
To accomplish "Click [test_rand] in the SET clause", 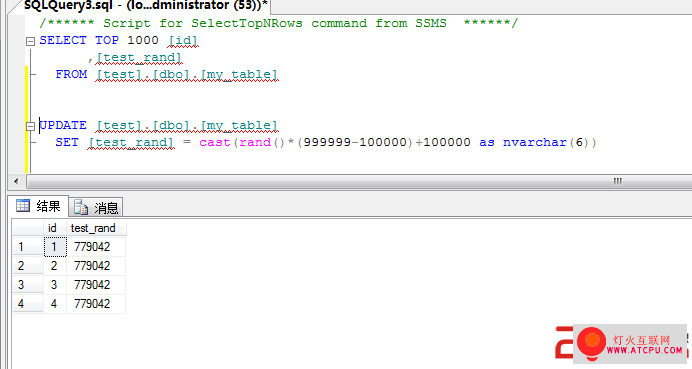I will click(131, 143).
